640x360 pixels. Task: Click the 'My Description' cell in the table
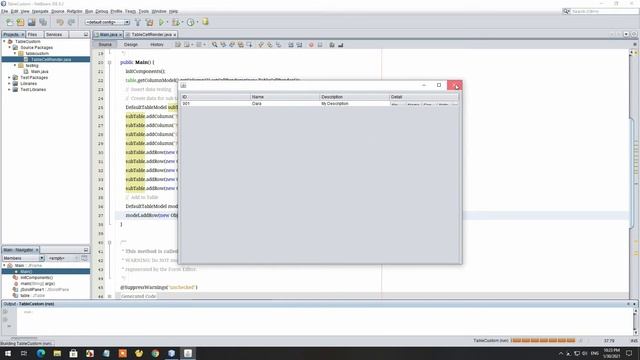354,104
